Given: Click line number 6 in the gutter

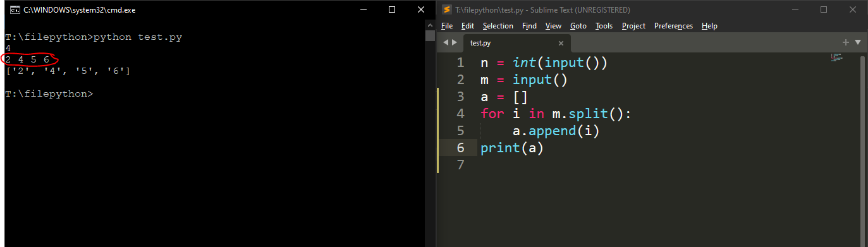Looking at the screenshot, I should tap(460, 148).
